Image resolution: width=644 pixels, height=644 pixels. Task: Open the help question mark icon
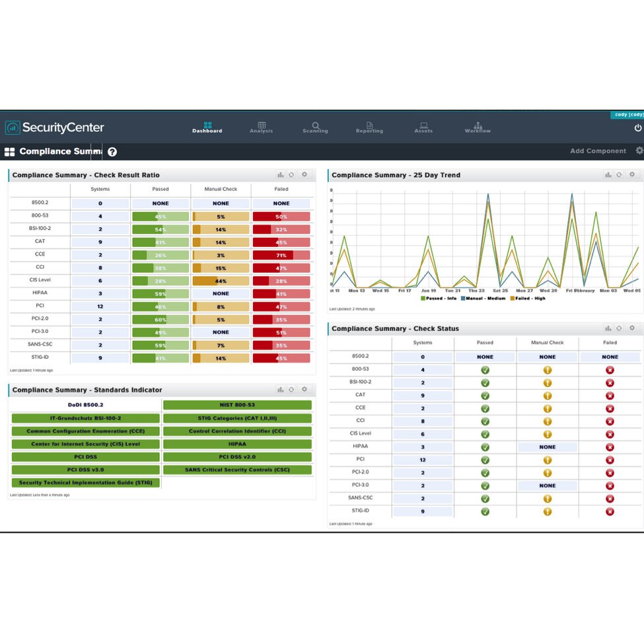pos(112,152)
